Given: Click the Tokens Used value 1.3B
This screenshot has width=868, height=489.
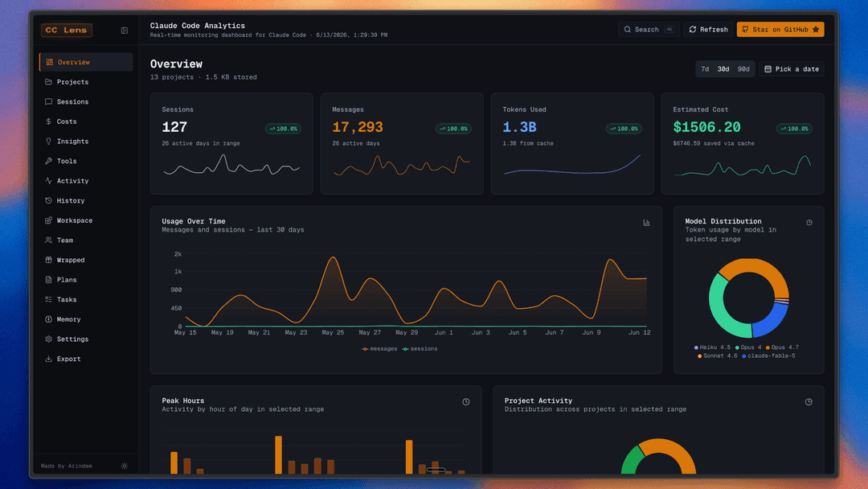Looking at the screenshot, I should 519,127.
